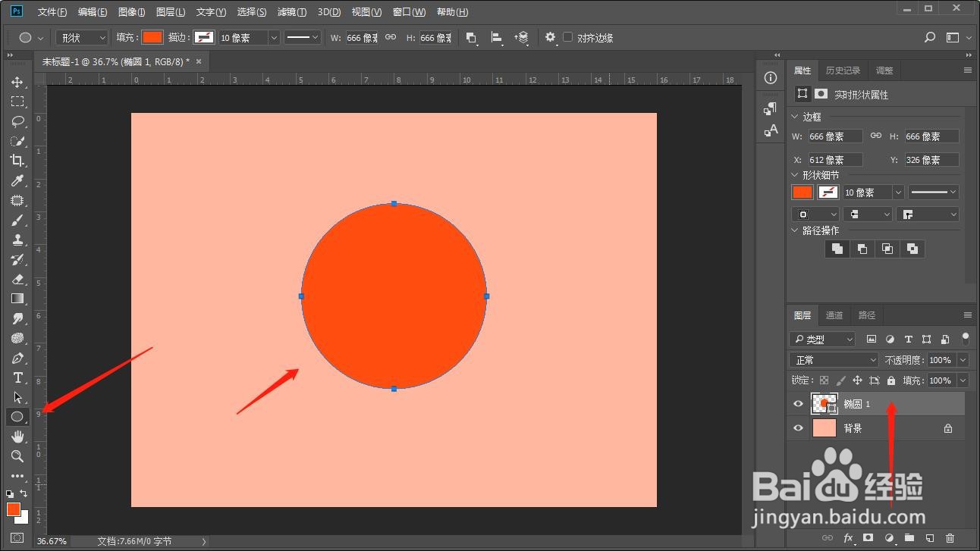Screen dimensions: 980x551
Task: Open the 图层(L) menu
Action: tap(171, 12)
